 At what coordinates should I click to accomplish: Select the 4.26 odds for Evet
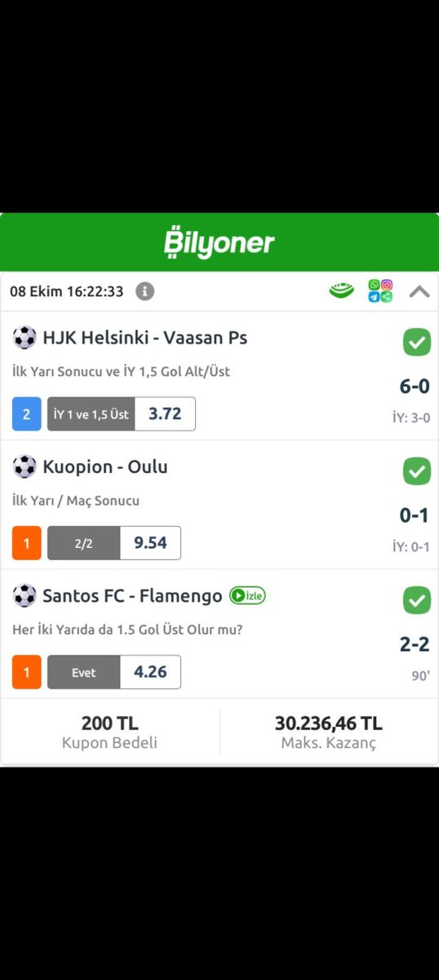point(150,672)
